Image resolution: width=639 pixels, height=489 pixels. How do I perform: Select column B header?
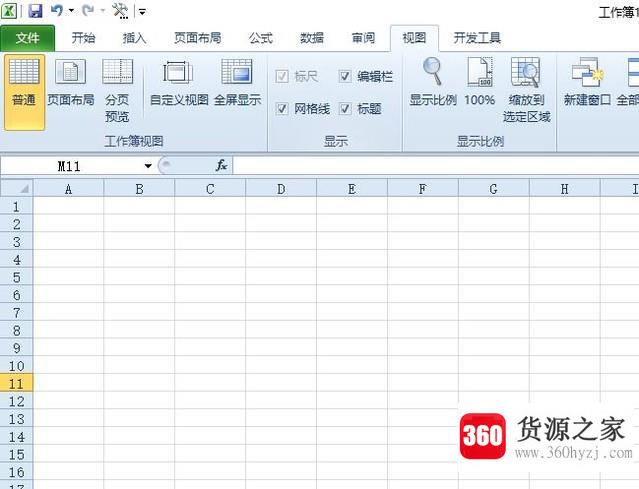139,189
